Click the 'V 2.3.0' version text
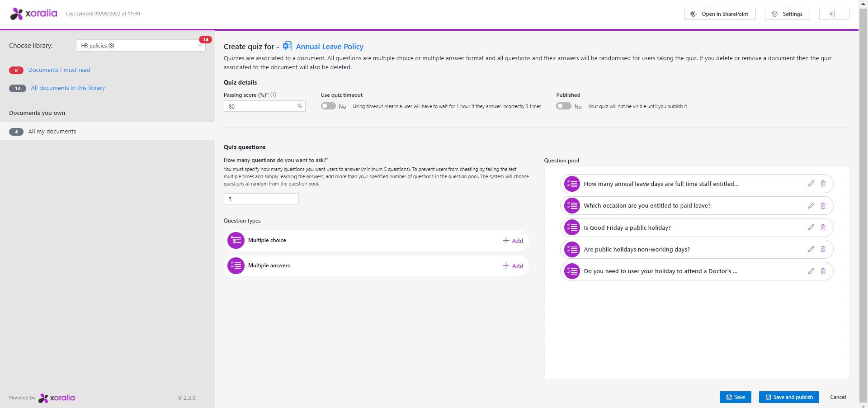Screen dimensions: 868x408 (187, 398)
